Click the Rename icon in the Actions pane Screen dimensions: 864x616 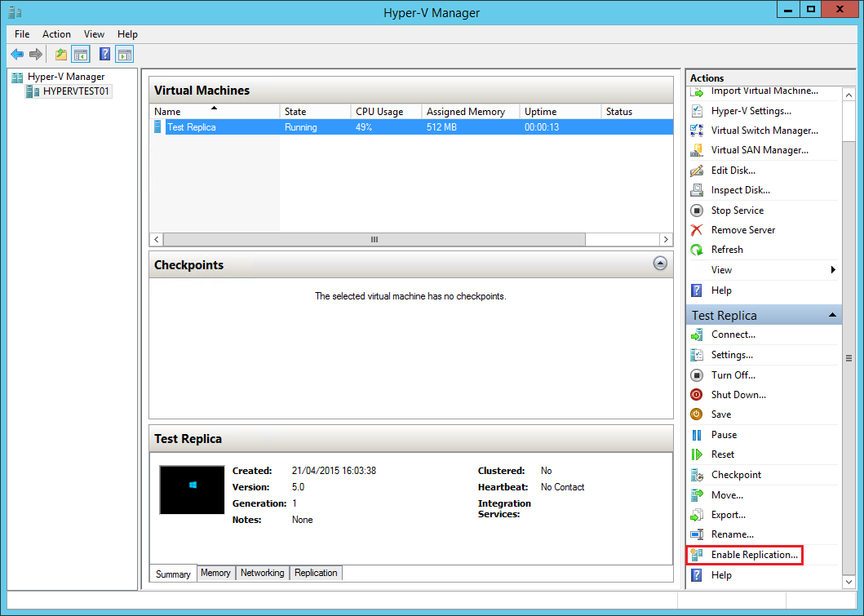pos(697,534)
